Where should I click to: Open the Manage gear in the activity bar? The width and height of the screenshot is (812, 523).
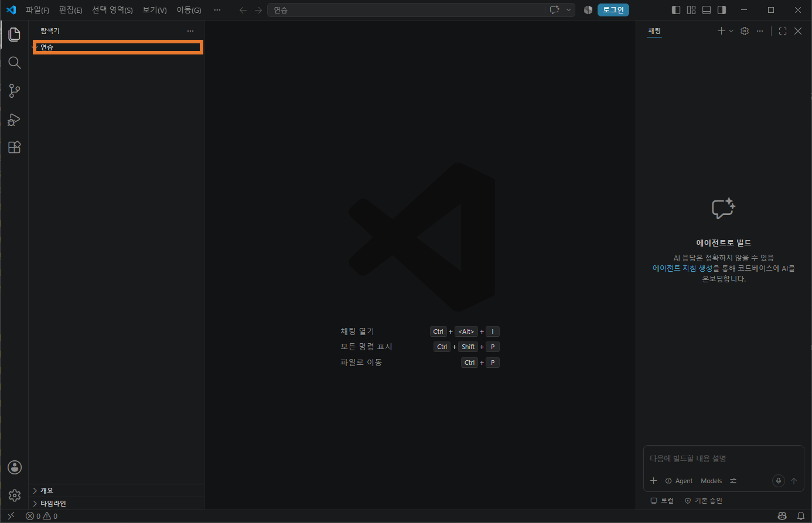(15, 495)
